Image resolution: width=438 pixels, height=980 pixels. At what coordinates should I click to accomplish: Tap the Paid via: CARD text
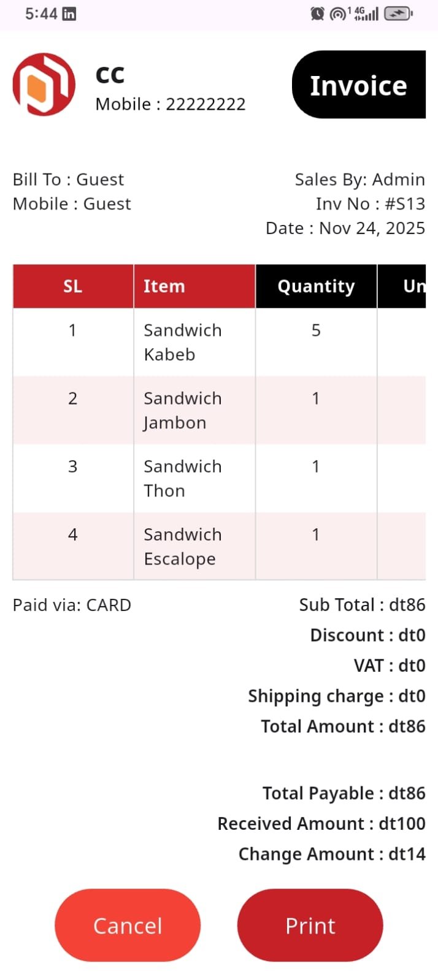click(x=72, y=605)
